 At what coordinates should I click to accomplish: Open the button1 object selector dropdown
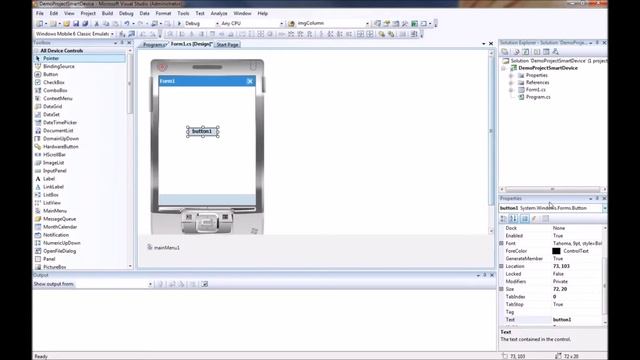point(604,208)
